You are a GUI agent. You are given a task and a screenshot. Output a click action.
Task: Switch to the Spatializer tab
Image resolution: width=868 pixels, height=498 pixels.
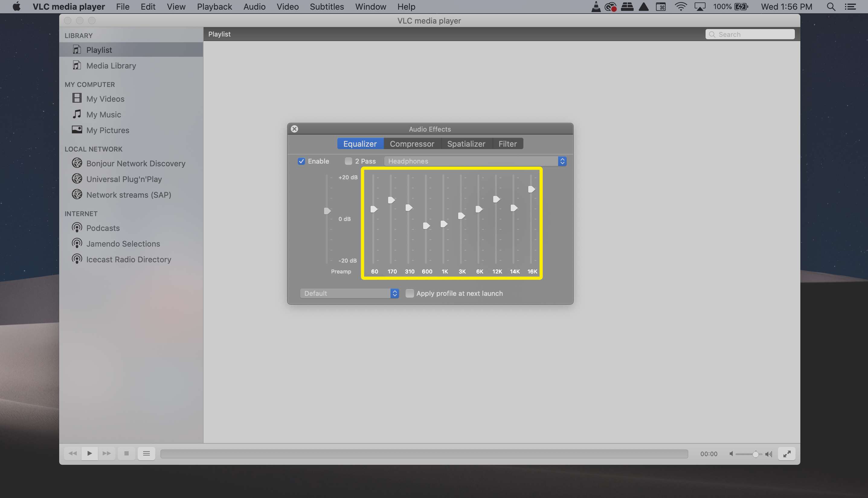point(466,144)
